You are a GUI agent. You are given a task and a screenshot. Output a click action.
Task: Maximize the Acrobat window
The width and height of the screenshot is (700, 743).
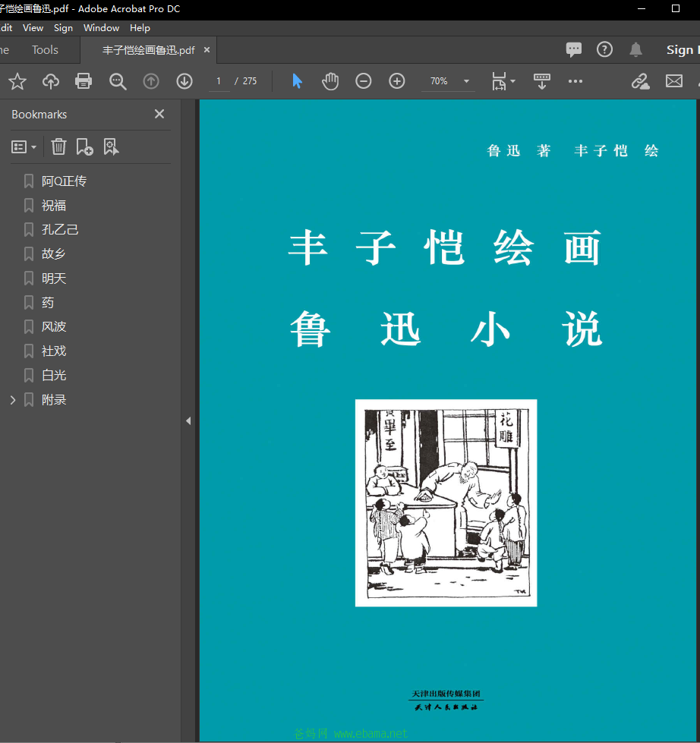676,8
